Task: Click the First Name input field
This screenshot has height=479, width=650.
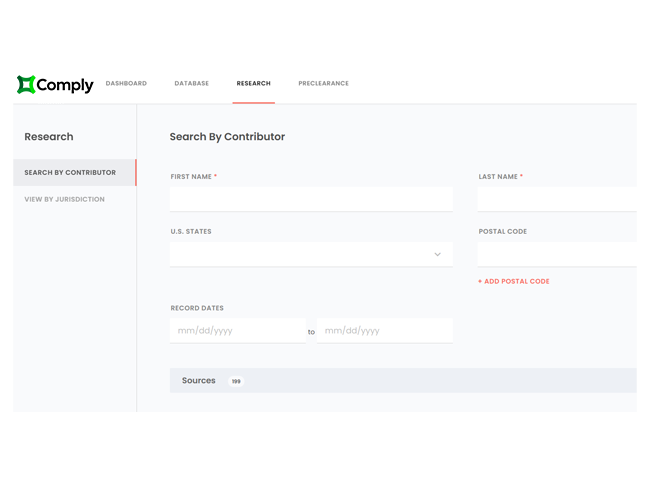Action: [x=311, y=200]
